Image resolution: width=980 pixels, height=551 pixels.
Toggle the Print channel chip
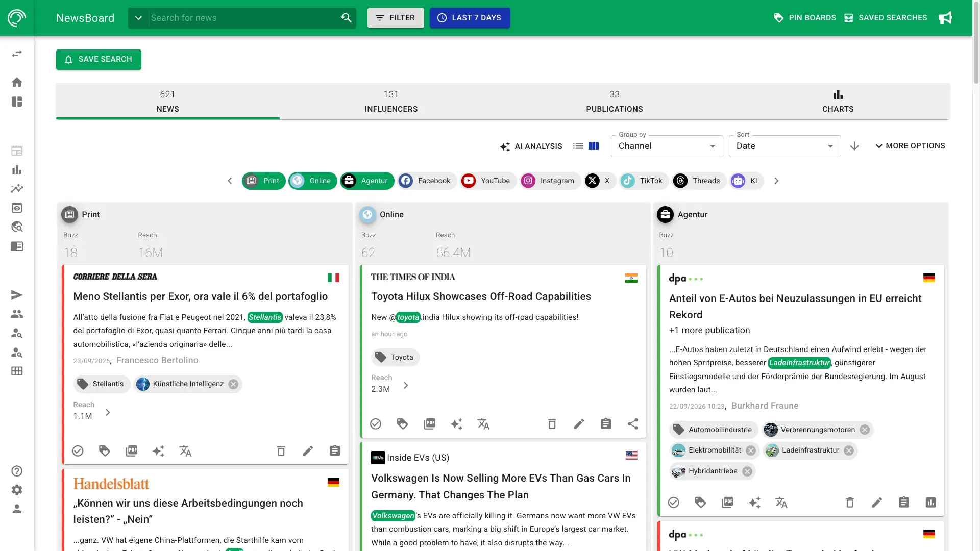tap(264, 181)
